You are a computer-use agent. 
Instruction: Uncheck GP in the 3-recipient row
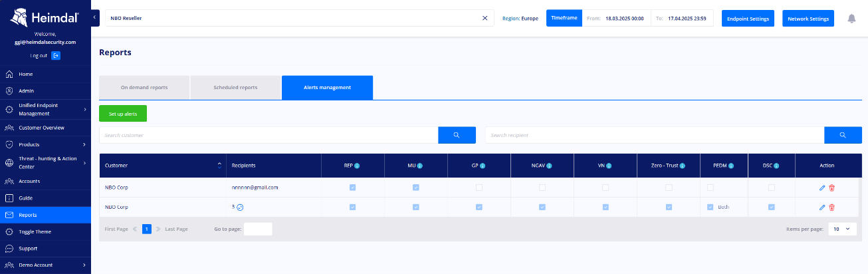tap(479, 207)
